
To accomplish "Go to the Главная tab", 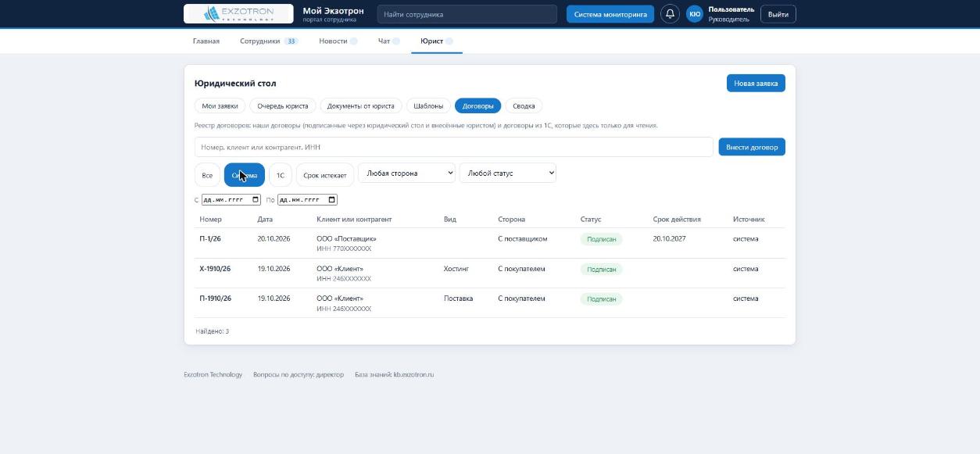I will coord(206,41).
